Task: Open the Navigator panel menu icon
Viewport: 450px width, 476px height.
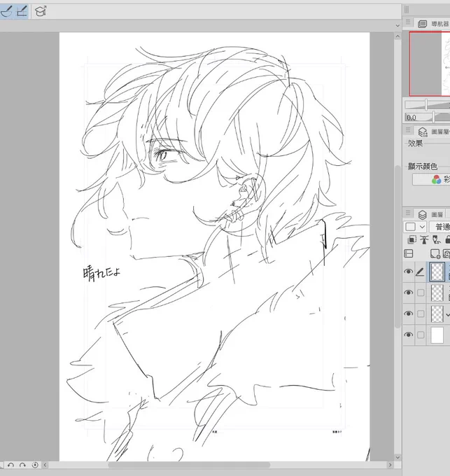Action: click(408, 22)
